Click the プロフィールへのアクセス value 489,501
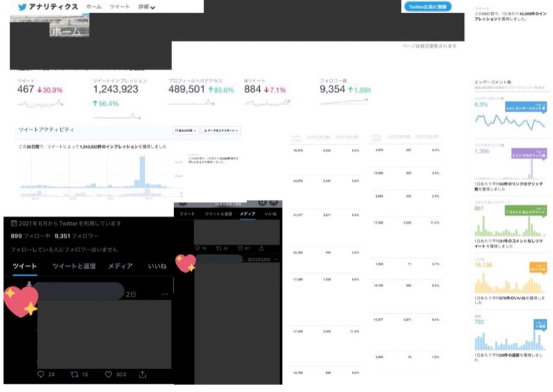The image size is (553, 392). point(187,89)
